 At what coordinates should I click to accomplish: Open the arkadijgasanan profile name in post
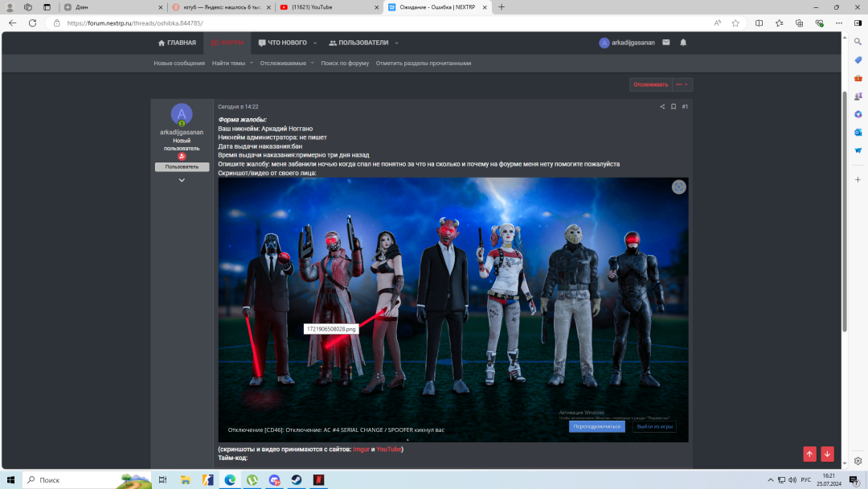pyautogui.click(x=182, y=133)
